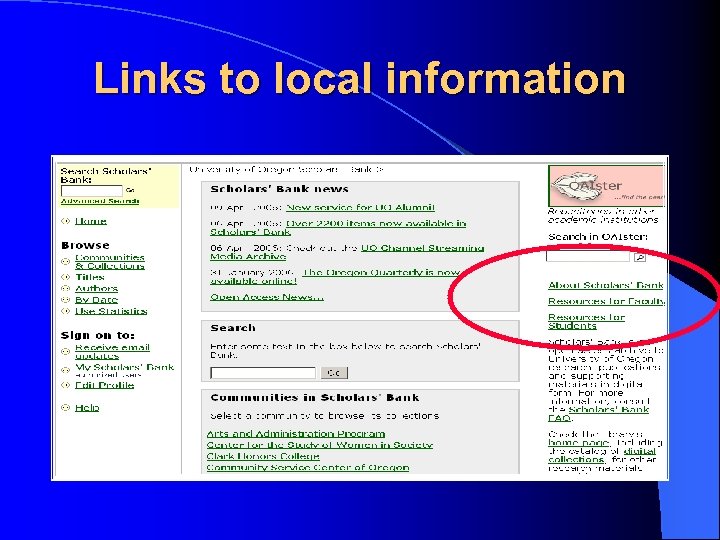Open My Scholars' Bank link
This screenshot has height=540, width=720.
pyautogui.click(x=124, y=367)
